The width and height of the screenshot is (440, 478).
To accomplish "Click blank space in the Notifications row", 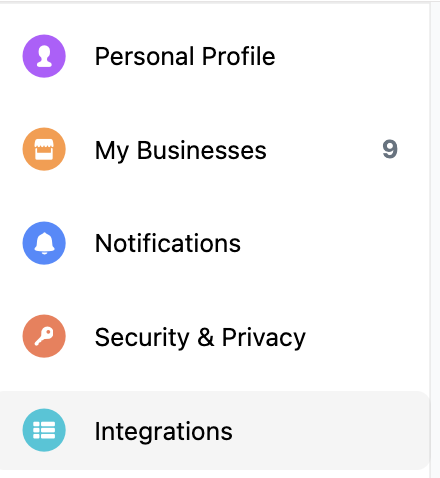I will 333,243.
